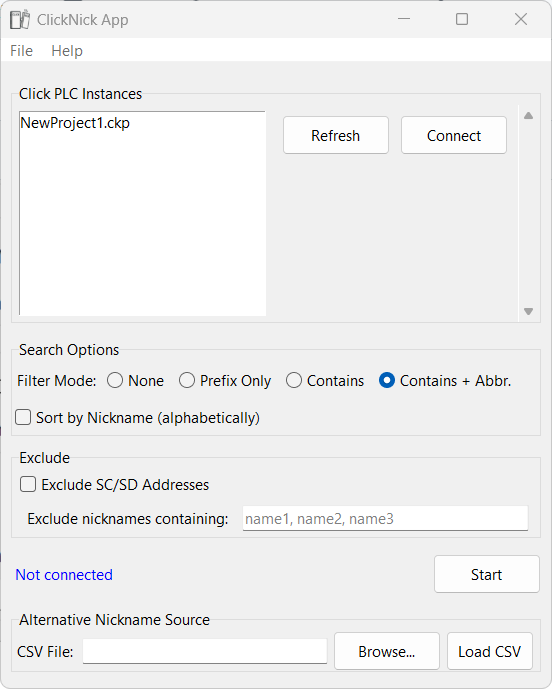The width and height of the screenshot is (552, 689).
Task: Select the Prefix Only filter mode
Action: click(187, 381)
